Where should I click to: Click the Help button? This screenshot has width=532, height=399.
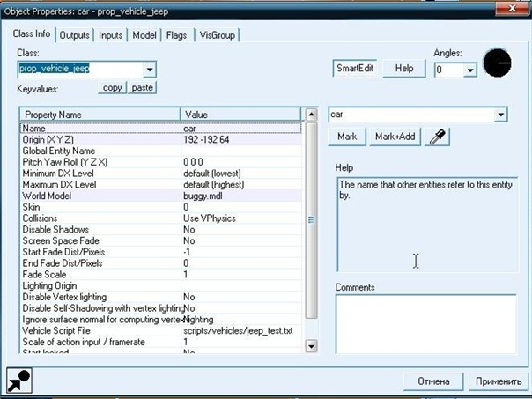pyautogui.click(x=404, y=69)
